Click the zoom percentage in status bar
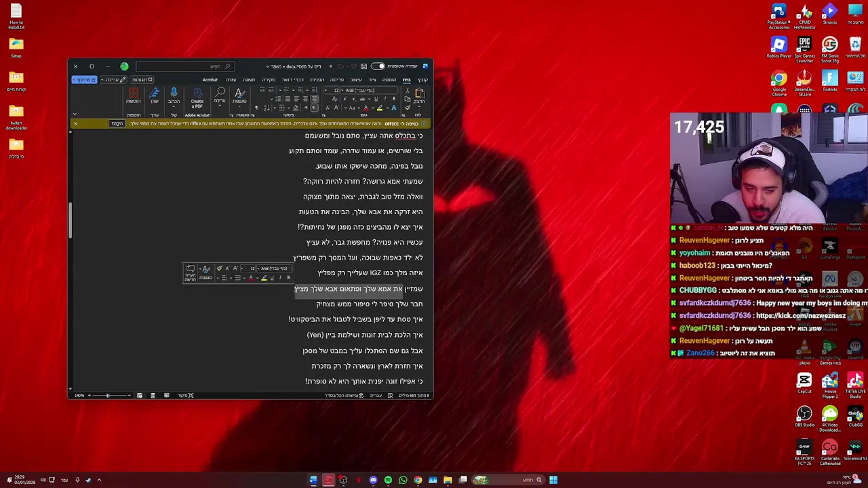The image size is (868, 488). click(x=79, y=395)
